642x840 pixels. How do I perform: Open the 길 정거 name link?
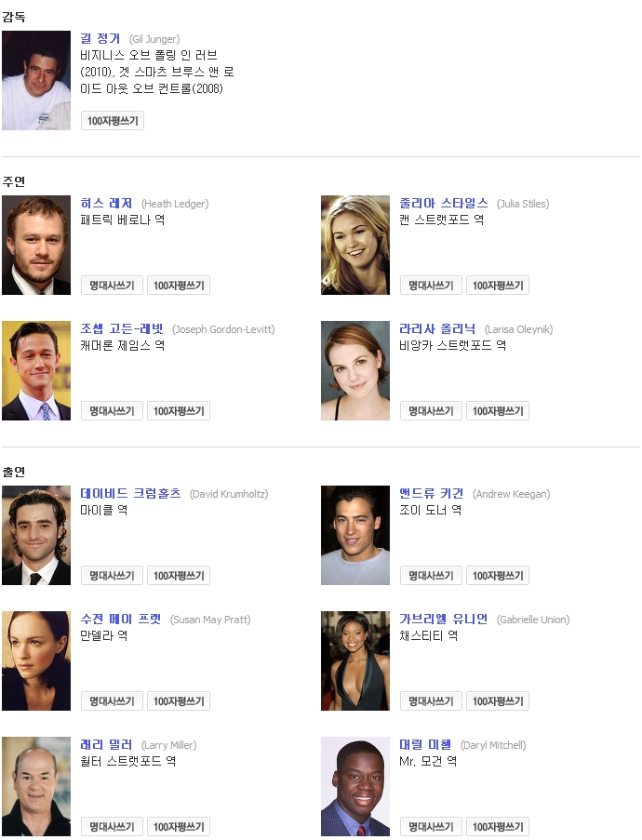(x=100, y=39)
